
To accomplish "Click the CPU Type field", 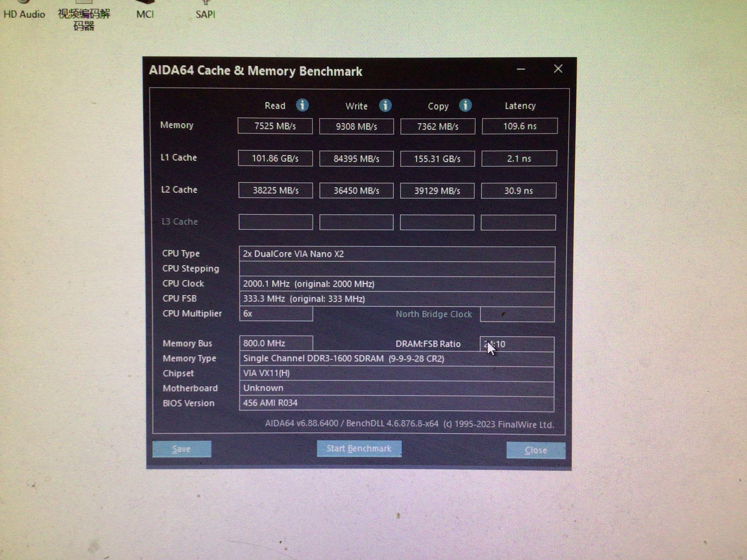I will point(397,254).
